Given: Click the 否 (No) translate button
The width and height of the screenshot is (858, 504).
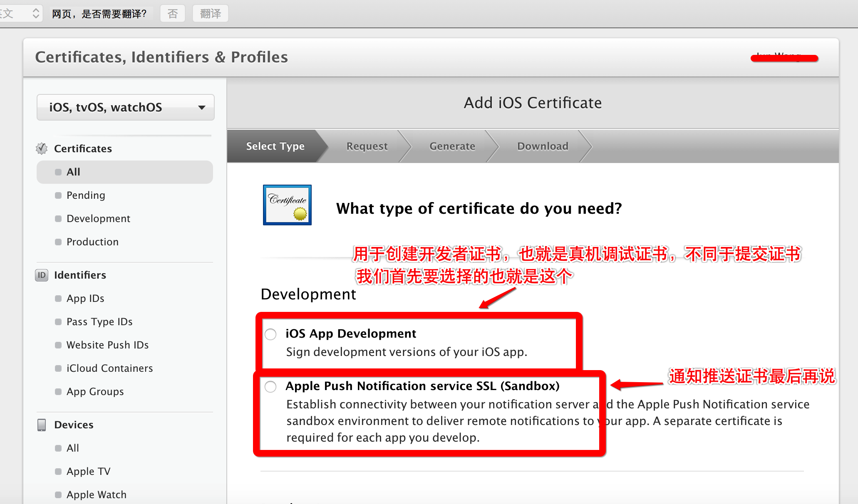Looking at the screenshot, I should pos(172,14).
